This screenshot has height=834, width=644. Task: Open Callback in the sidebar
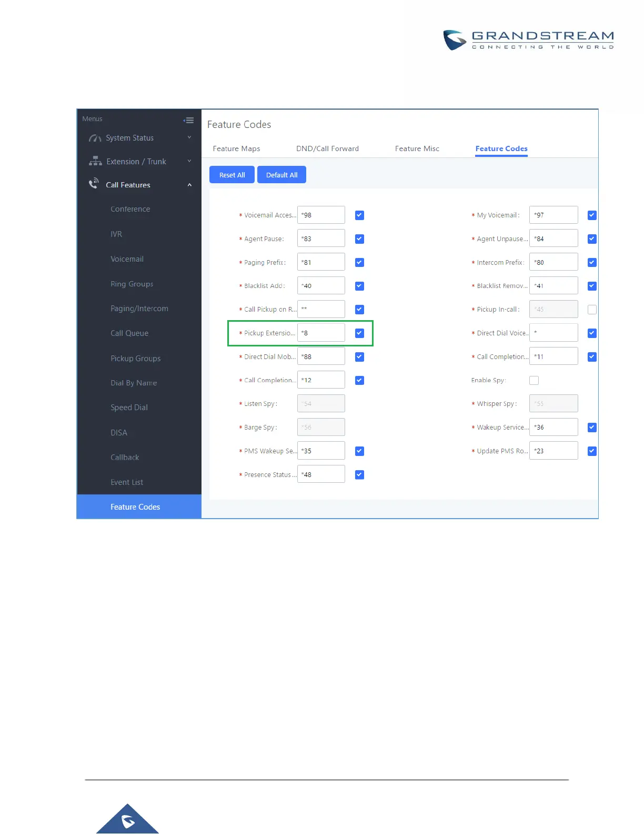125,458
